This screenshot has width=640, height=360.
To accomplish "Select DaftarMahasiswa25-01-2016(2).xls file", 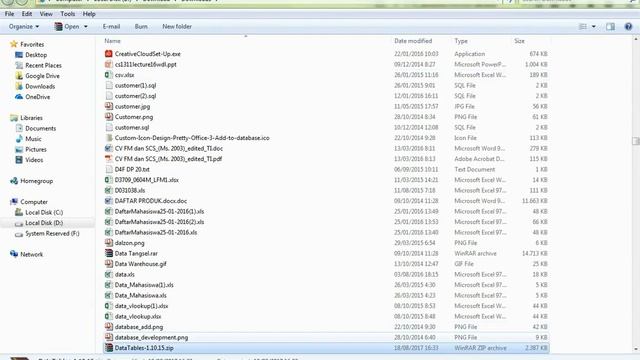I will click(159, 222).
